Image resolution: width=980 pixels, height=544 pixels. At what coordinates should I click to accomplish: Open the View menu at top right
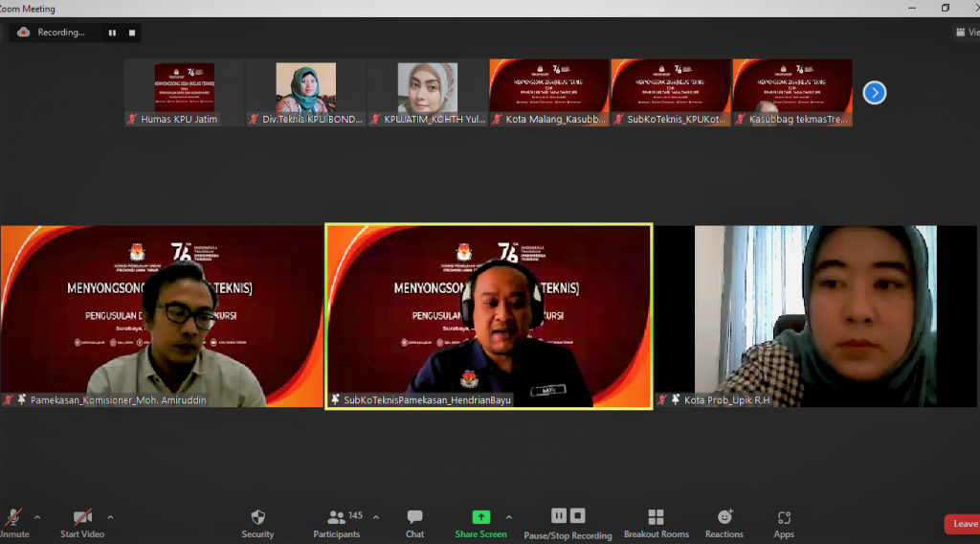966,33
